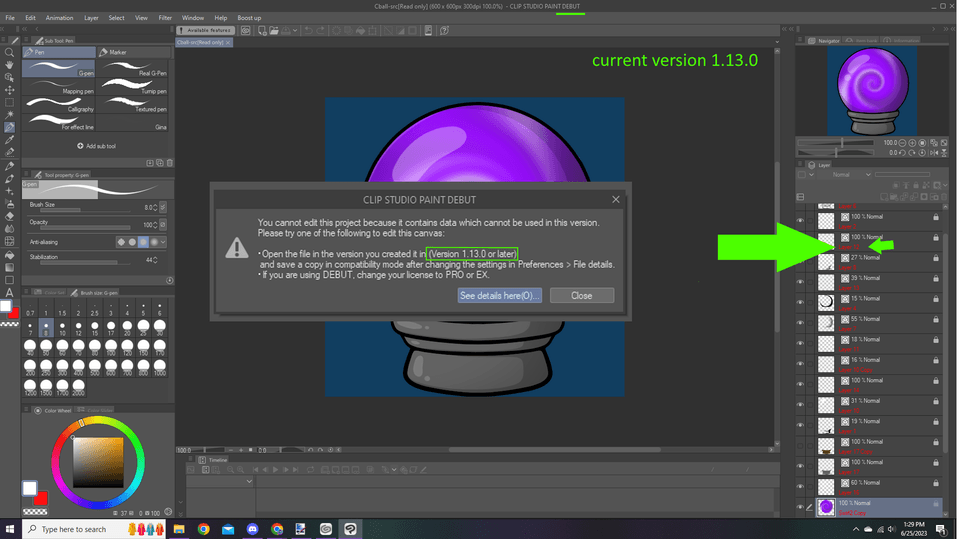
Task: Toggle visibility of 18 % Normal layer
Action: pos(800,343)
